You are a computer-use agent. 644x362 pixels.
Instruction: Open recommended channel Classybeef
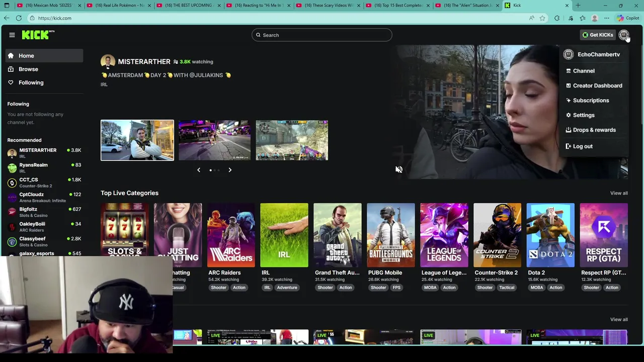[x=44, y=241]
